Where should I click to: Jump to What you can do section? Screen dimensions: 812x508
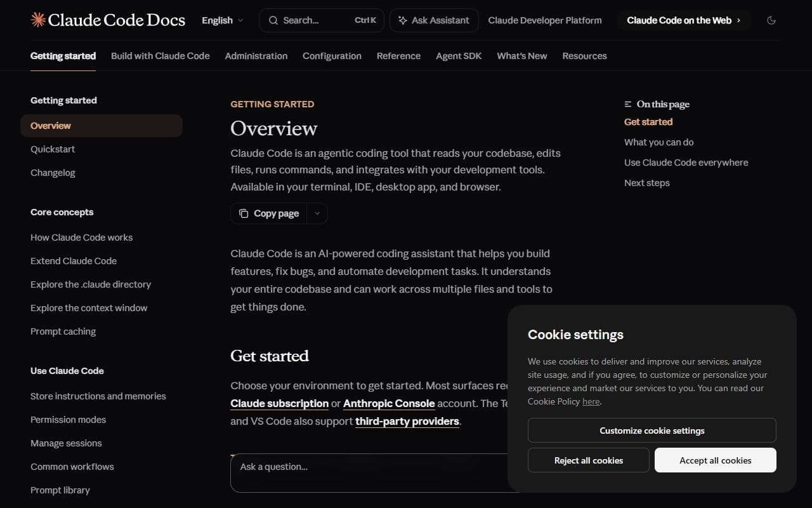pos(659,142)
